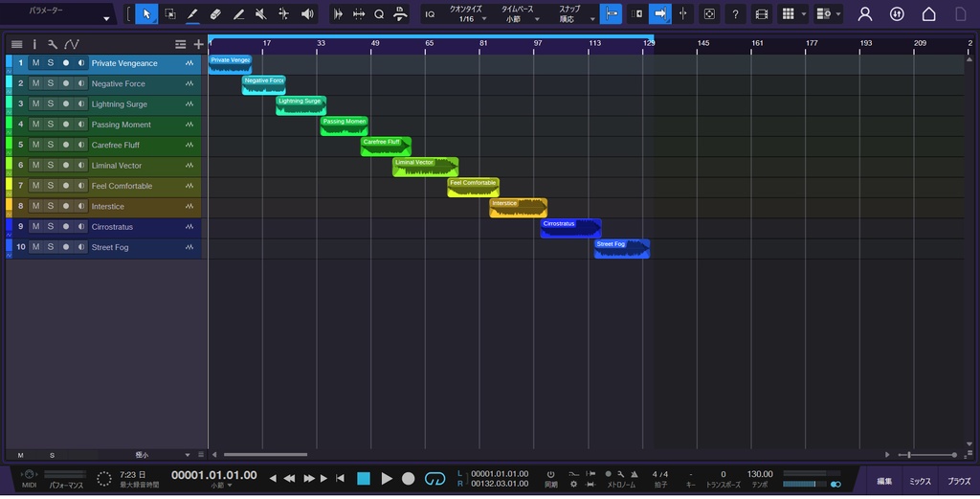Click bar 65 on the timeline ruler
The height and width of the screenshot is (499, 980).
click(x=430, y=43)
